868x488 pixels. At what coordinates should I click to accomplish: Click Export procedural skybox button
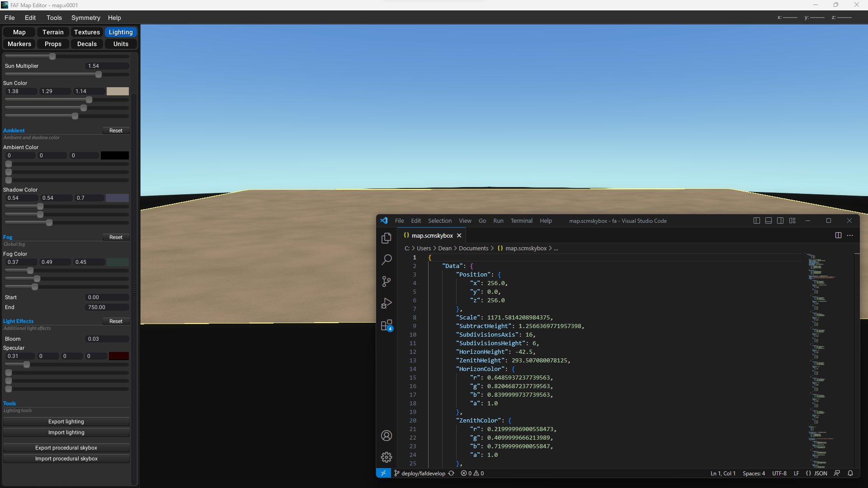pos(66,448)
